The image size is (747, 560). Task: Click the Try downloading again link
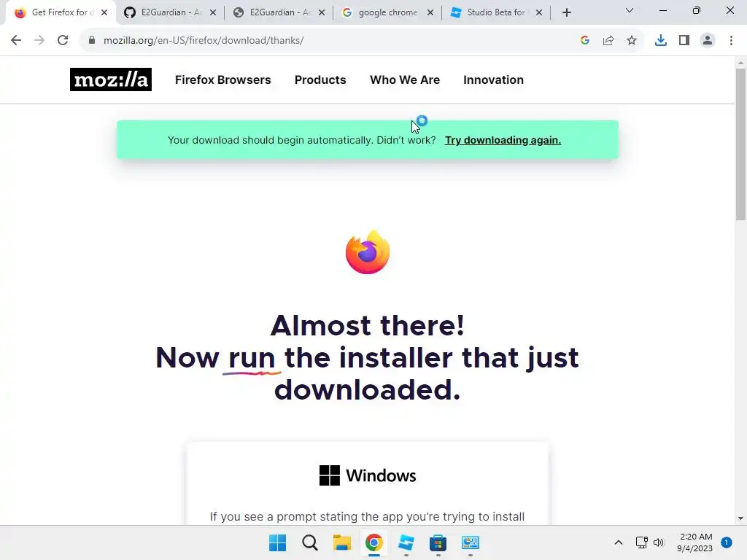(503, 140)
